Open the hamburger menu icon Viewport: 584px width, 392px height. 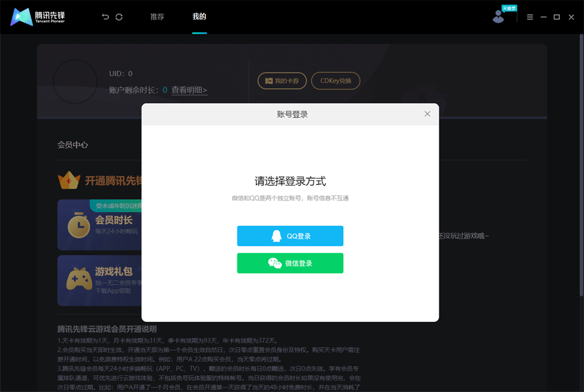tap(529, 17)
